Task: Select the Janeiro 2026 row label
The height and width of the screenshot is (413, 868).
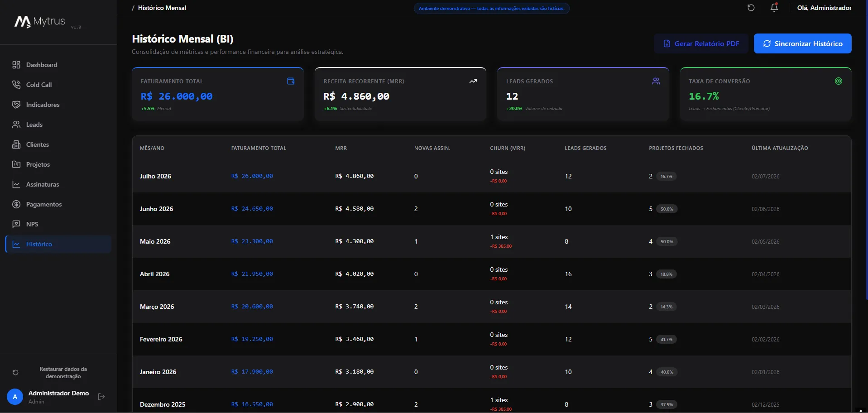Action: point(158,372)
